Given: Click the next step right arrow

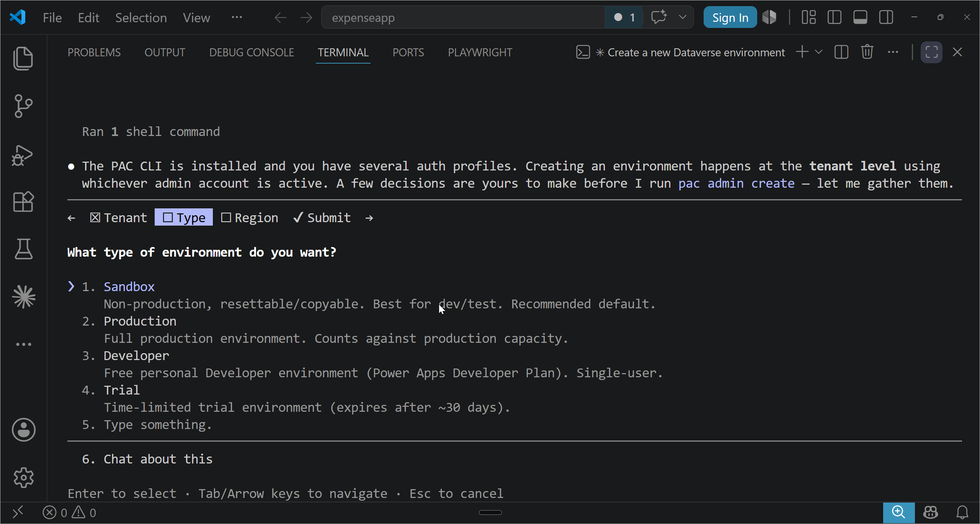Looking at the screenshot, I should pyautogui.click(x=369, y=218).
